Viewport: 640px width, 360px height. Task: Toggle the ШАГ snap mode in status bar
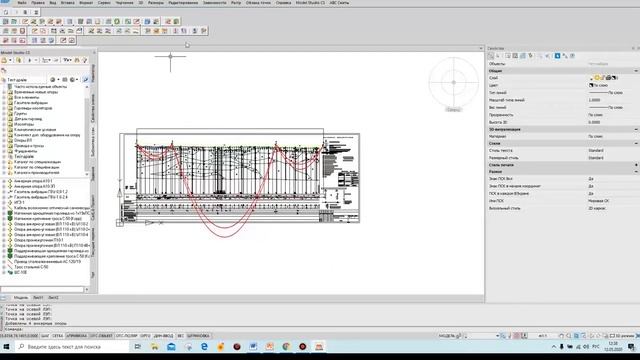click(45, 336)
